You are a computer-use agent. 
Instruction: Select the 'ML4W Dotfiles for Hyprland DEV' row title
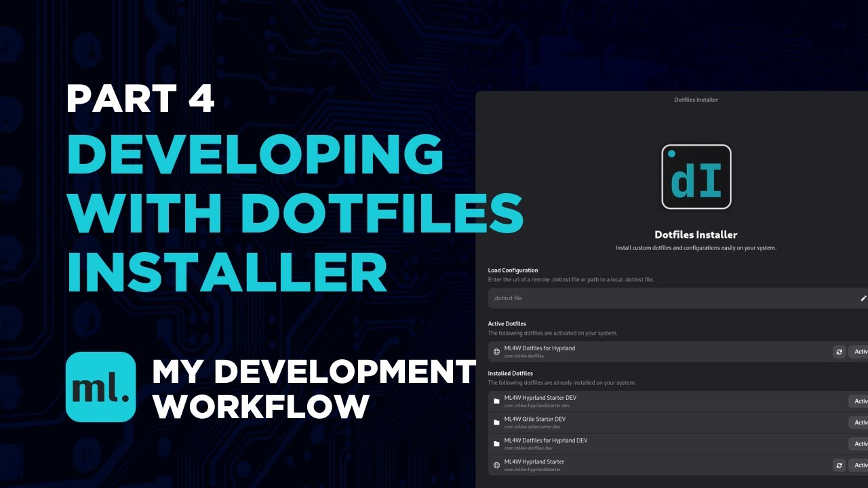pyautogui.click(x=546, y=441)
